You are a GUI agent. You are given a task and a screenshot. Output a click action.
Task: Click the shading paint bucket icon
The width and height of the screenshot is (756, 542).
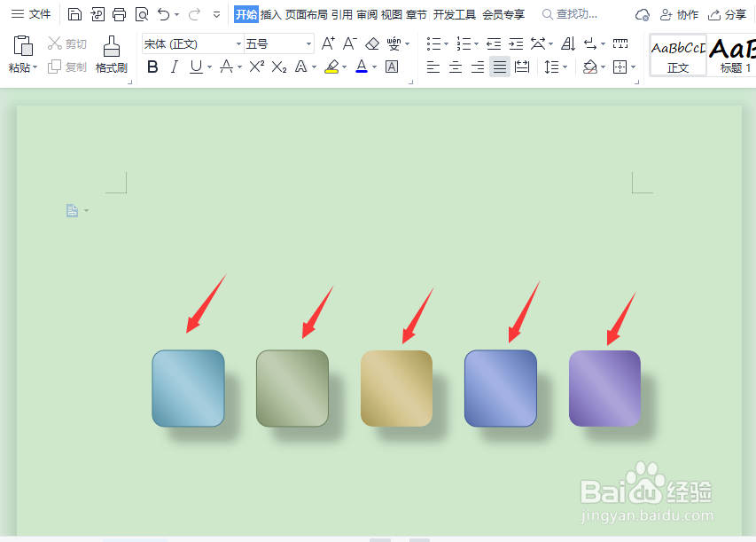coord(590,67)
